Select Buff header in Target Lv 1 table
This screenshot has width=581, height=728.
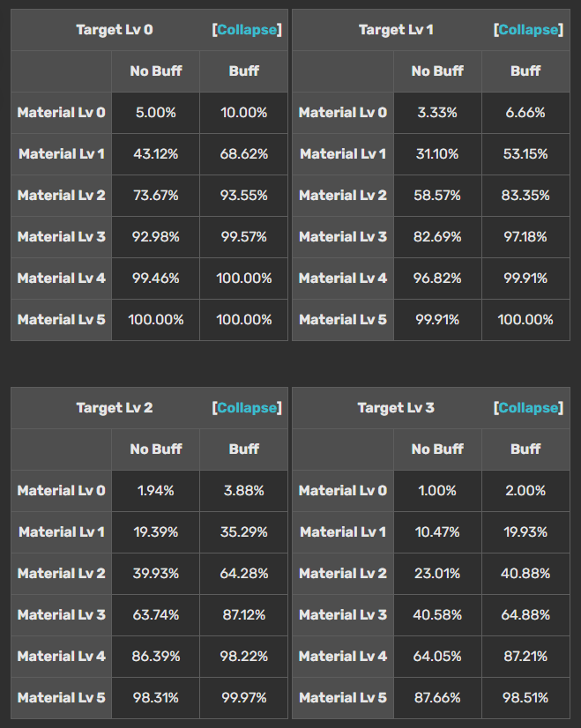[525, 71]
